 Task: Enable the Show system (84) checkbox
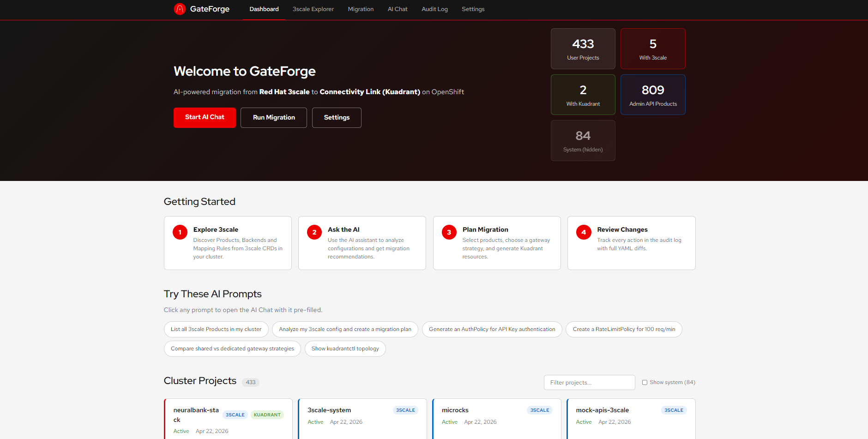click(x=645, y=382)
